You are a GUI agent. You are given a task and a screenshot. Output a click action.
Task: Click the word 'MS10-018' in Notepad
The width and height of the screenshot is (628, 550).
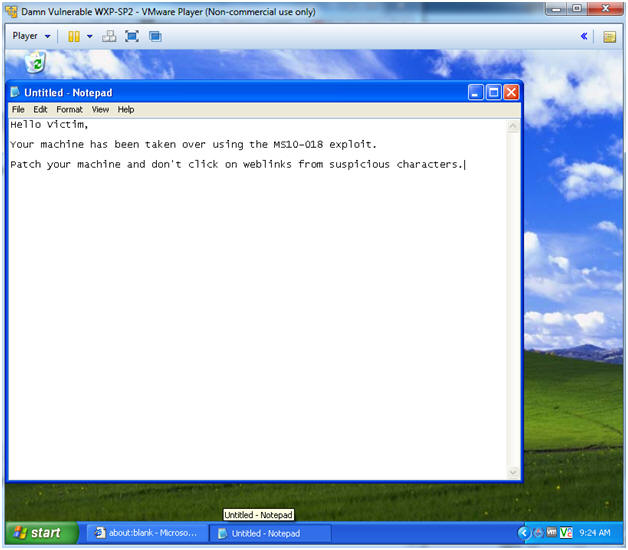[x=298, y=144]
